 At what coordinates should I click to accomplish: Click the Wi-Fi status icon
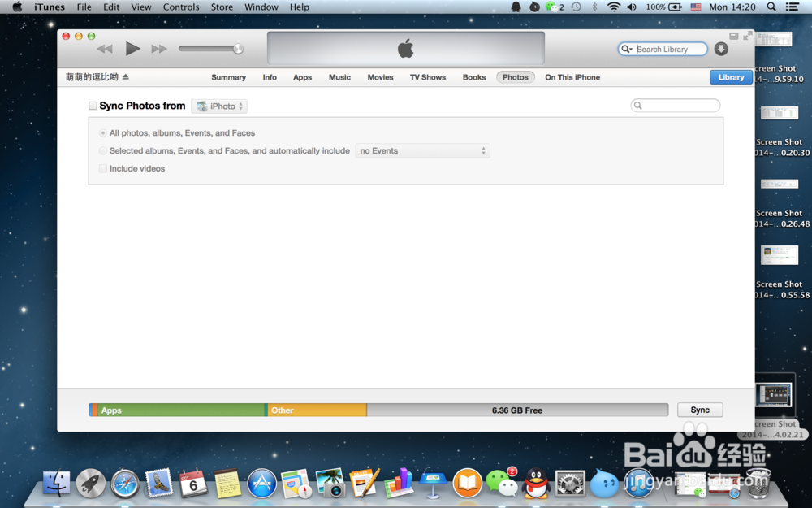pyautogui.click(x=614, y=7)
